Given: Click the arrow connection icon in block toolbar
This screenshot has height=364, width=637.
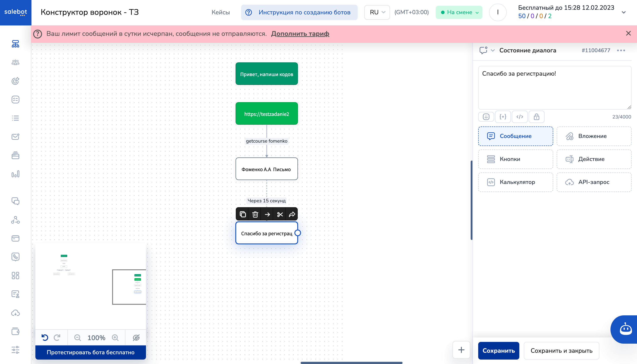Looking at the screenshot, I should click(x=267, y=214).
